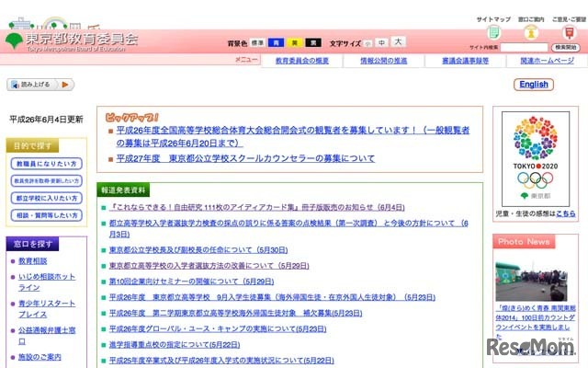Click 教員免許を取得・更新したい方 button
The image size is (588, 368).
click(47, 180)
